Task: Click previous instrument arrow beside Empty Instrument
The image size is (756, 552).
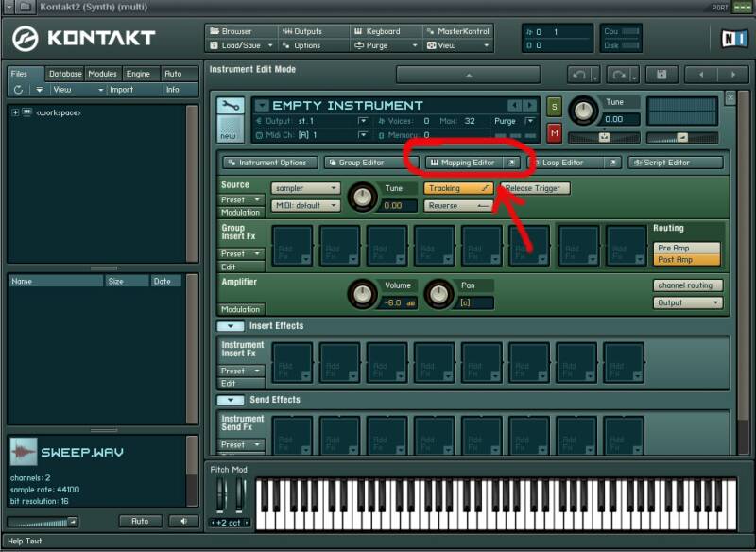Action: point(514,105)
